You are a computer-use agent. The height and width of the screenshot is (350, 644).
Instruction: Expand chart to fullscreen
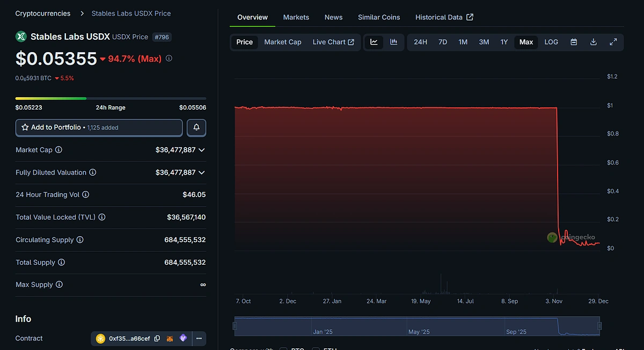613,42
